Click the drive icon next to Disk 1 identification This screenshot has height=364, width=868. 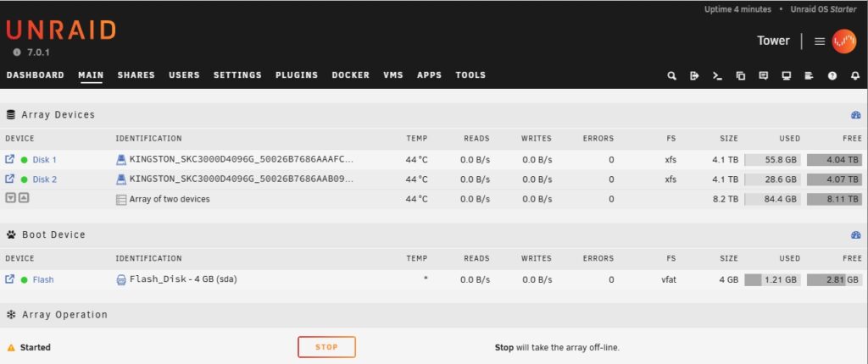point(120,159)
